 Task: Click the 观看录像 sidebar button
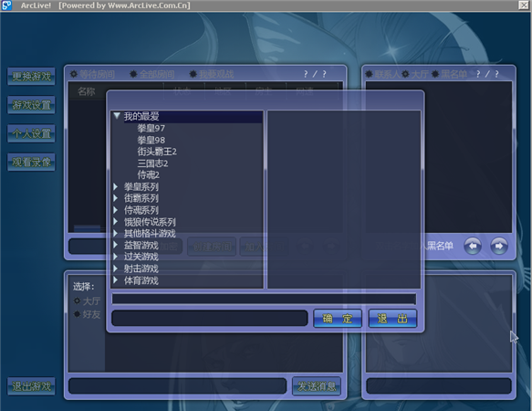31,162
